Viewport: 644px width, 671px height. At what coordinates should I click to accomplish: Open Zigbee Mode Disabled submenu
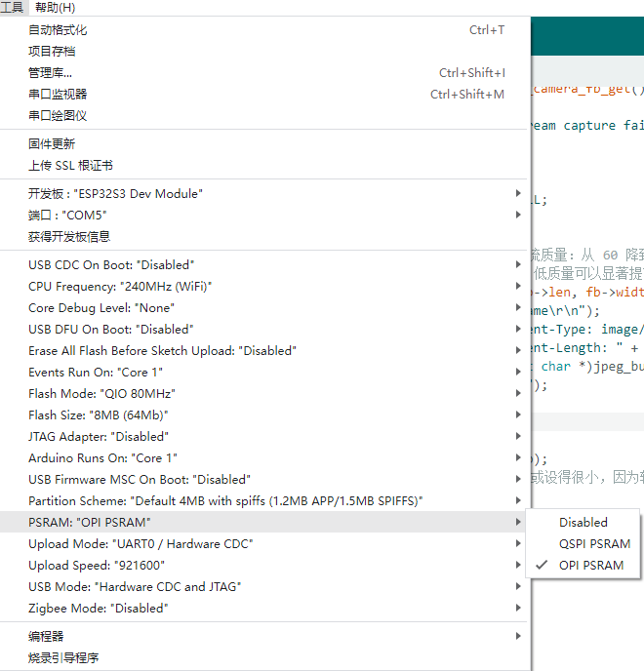pos(265,608)
